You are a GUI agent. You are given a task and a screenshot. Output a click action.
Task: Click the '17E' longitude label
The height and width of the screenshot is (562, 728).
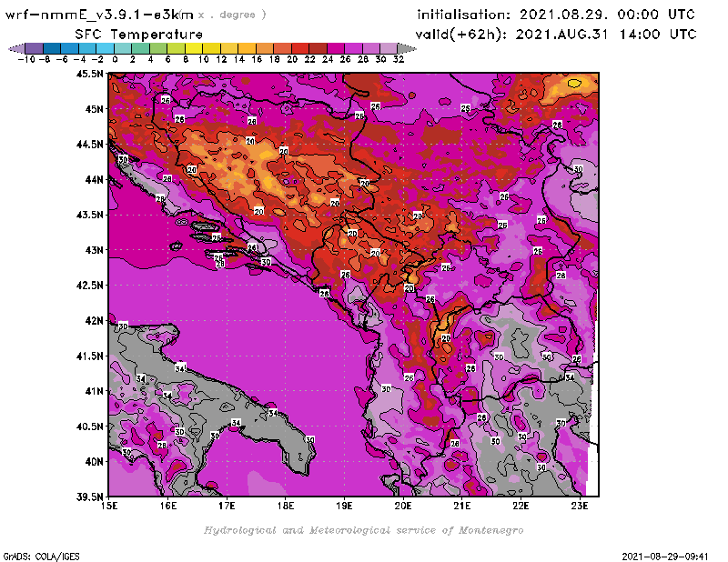tap(227, 506)
